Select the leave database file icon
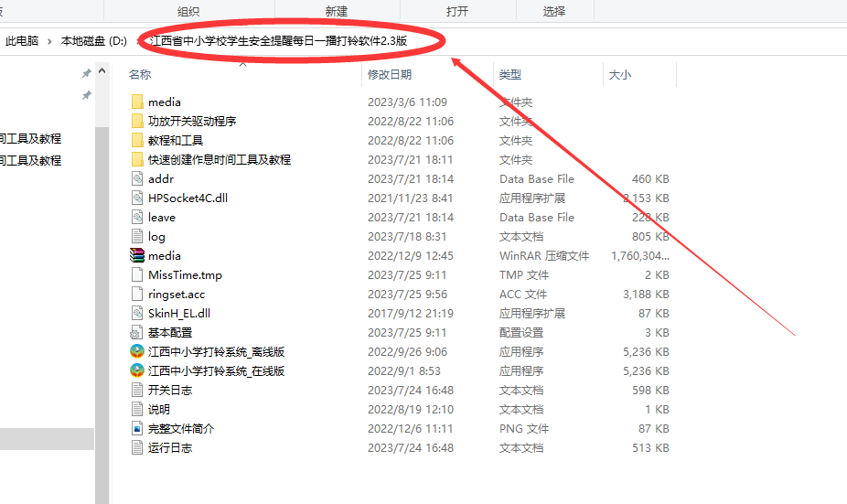This screenshot has width=847, height=504. coord(137,217)
